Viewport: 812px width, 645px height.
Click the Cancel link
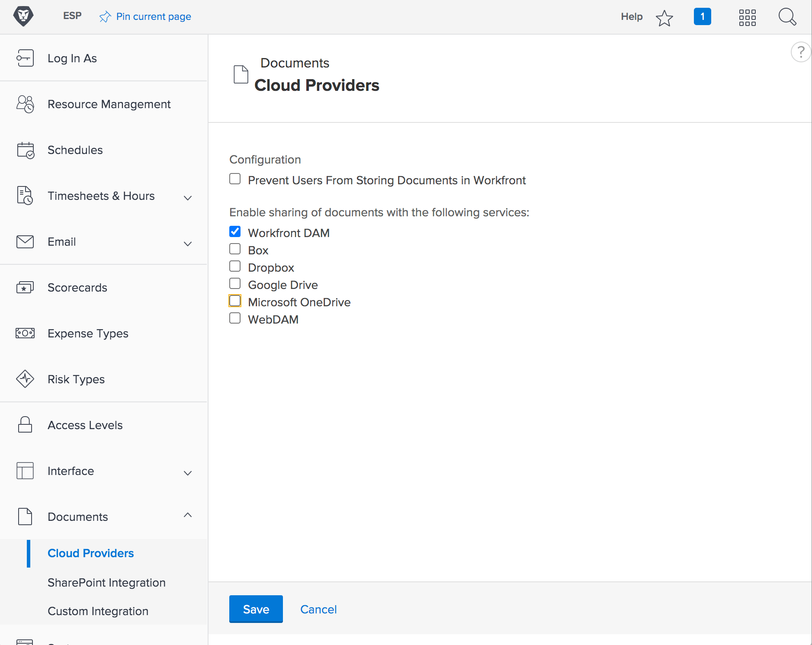coord(318,609)
